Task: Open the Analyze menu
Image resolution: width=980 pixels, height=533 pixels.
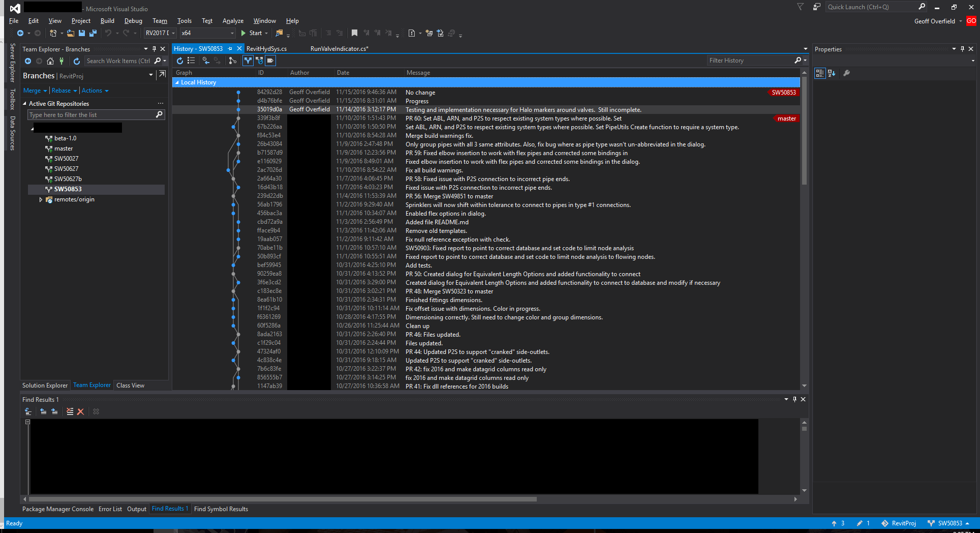Action: point(233,21)
